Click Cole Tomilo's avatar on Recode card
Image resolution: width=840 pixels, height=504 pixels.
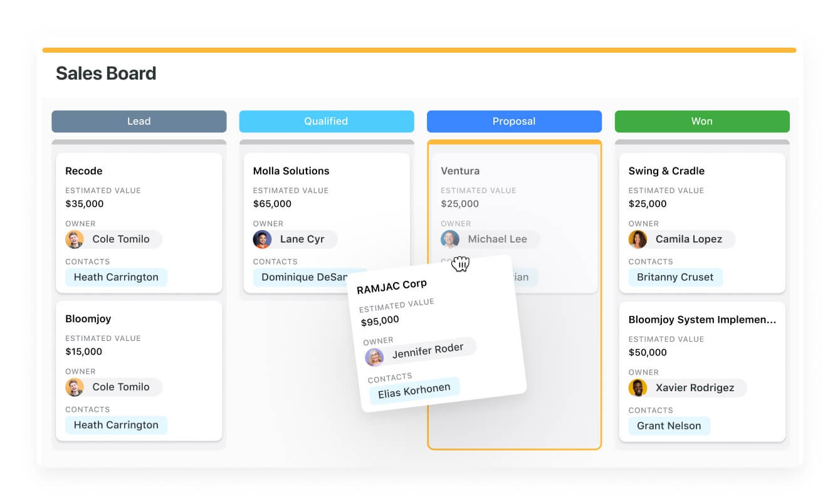[75, 239]
